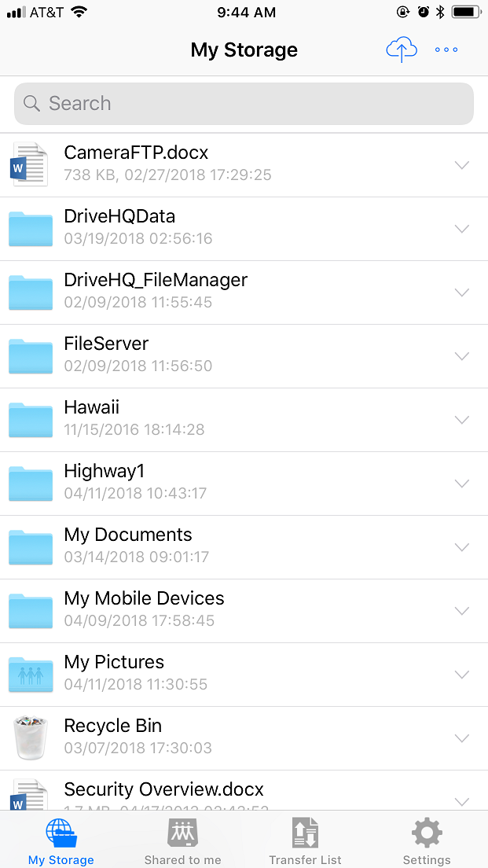Expand options chevron for My Documents
The image size is (488, 868).
(x=462, y=547)
